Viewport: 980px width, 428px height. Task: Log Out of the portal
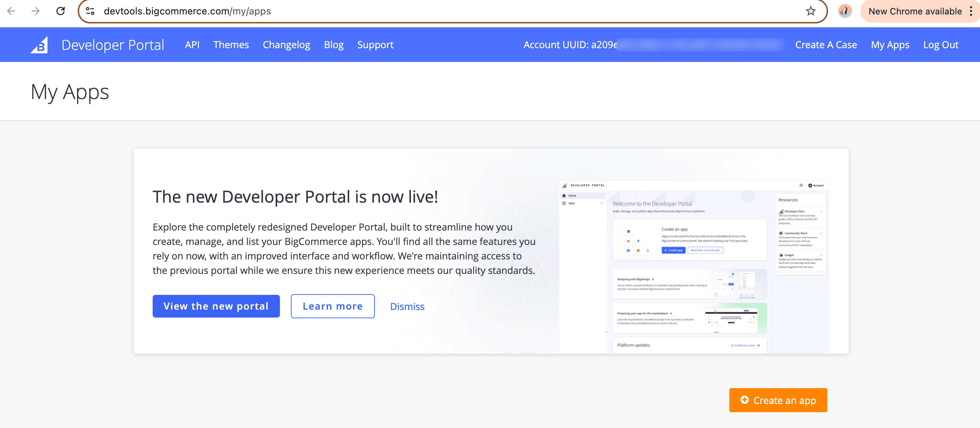pos(940,44)
